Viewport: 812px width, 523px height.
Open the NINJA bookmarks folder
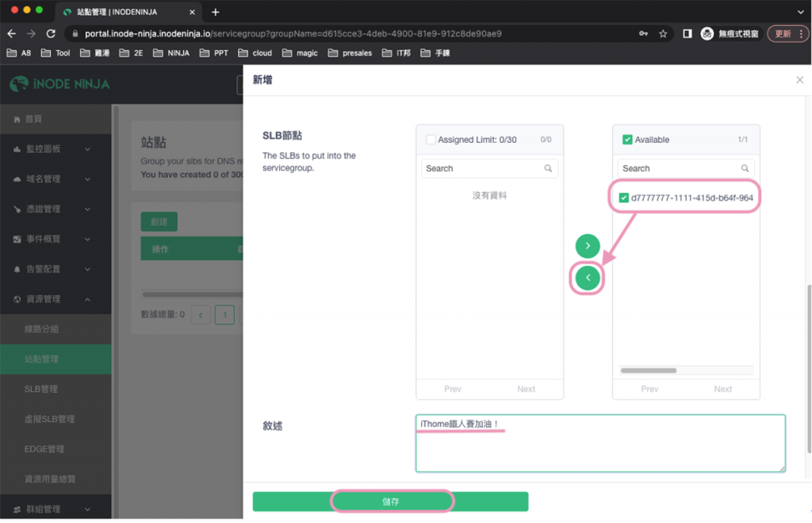tap(171, 53)
